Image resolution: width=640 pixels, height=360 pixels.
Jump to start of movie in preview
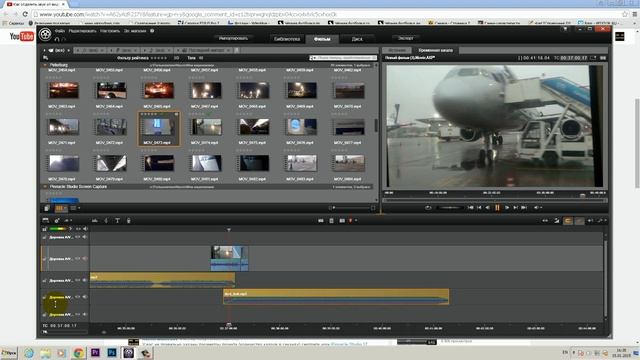pyautogui.click(x=470, y=207)
